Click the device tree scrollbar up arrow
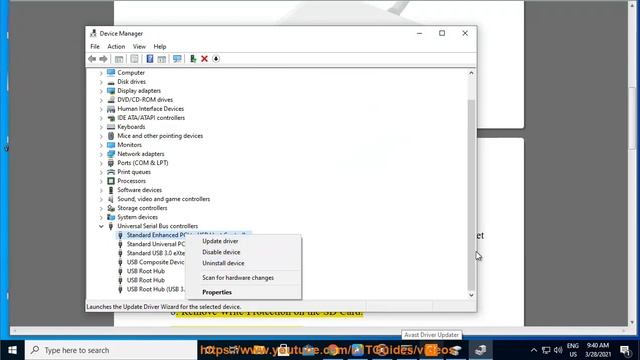Viewport: 640px width, 360px height. [x=471, y=73]
